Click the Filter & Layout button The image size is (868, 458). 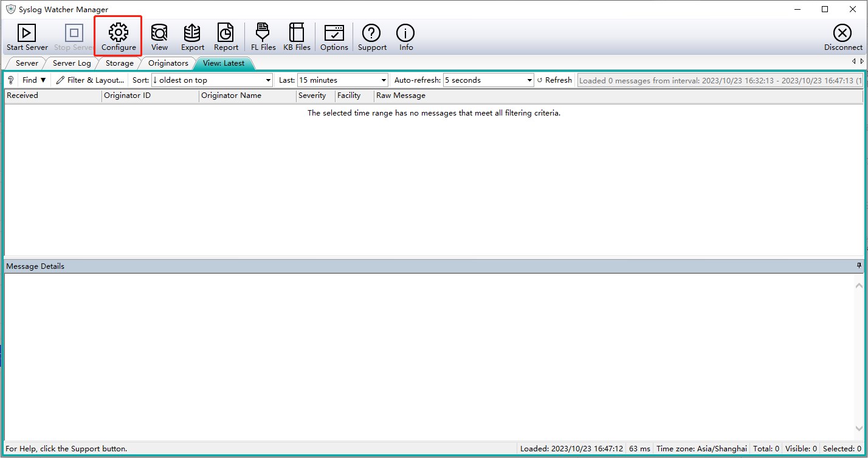(x=90, y=80)
